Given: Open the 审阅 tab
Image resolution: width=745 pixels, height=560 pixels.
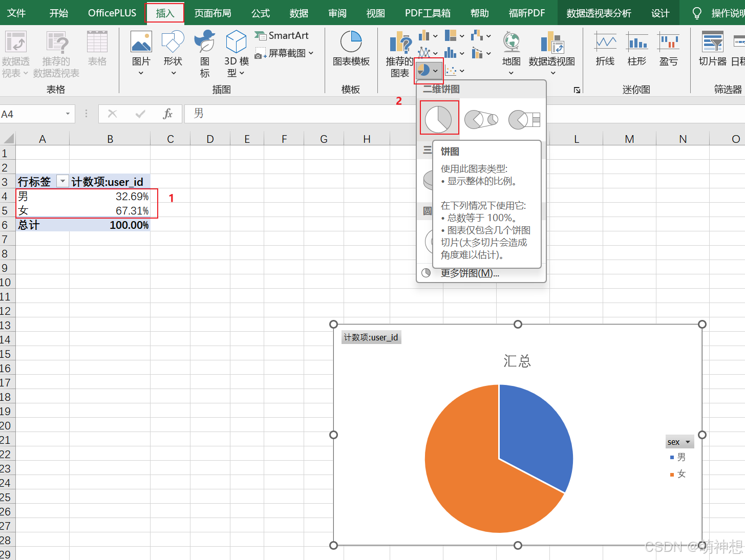Looking at the screenshot, I should (x=337, y=13).
